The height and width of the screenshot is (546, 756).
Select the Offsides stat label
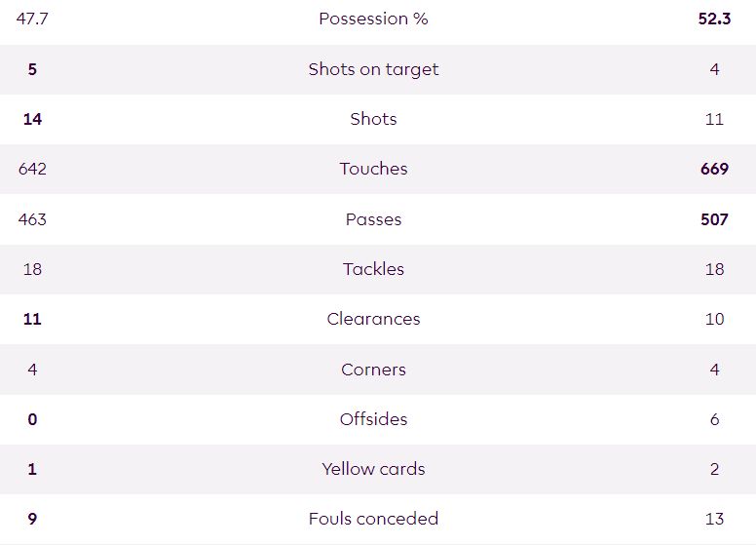(x=373, y=419)
